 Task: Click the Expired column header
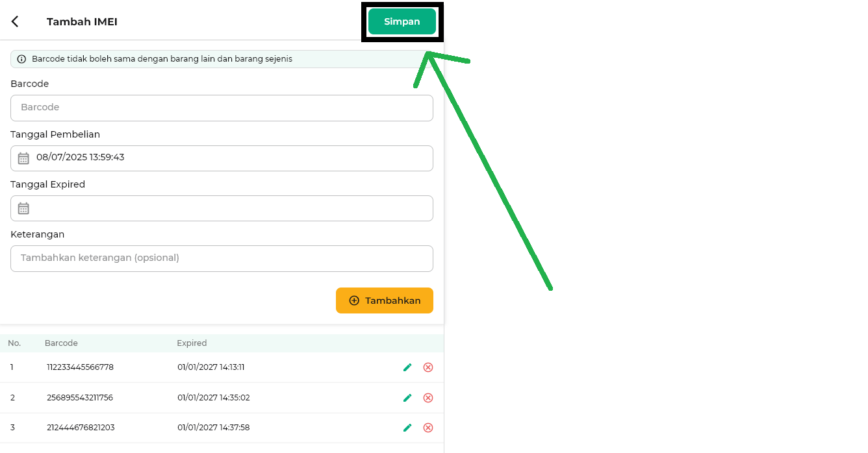pos(192,343)
